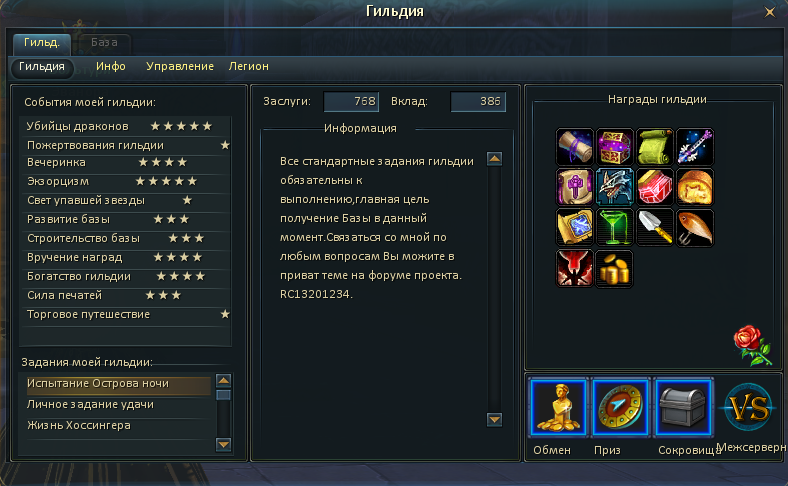Choose the fishing lure reward icon
Screen dimensions: 788x486
(695, 227)
